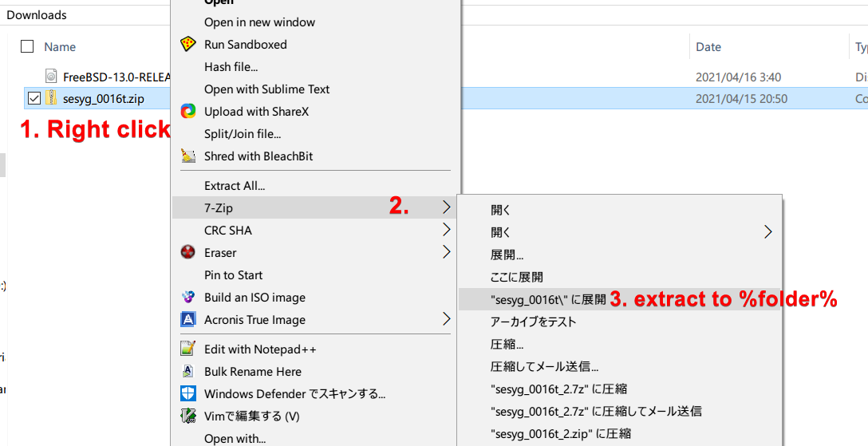Screen dimensions: 868x446
Task: Click the Vim editor icon
Action: 188,416
